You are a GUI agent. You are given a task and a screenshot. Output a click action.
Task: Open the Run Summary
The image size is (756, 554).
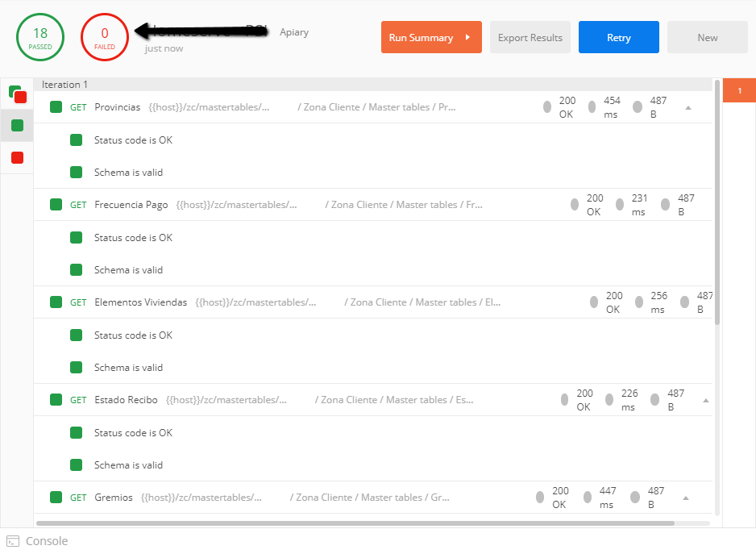[431, 37]
